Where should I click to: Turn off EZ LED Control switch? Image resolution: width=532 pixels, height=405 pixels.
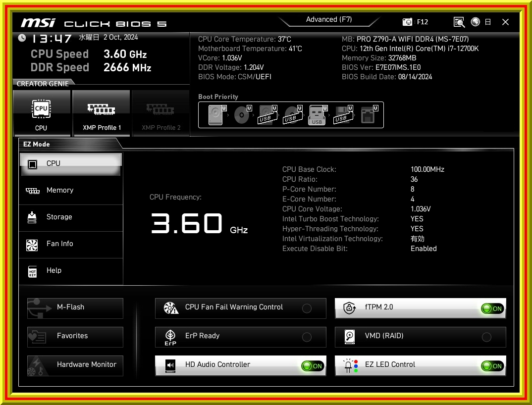tap(492, 366)
